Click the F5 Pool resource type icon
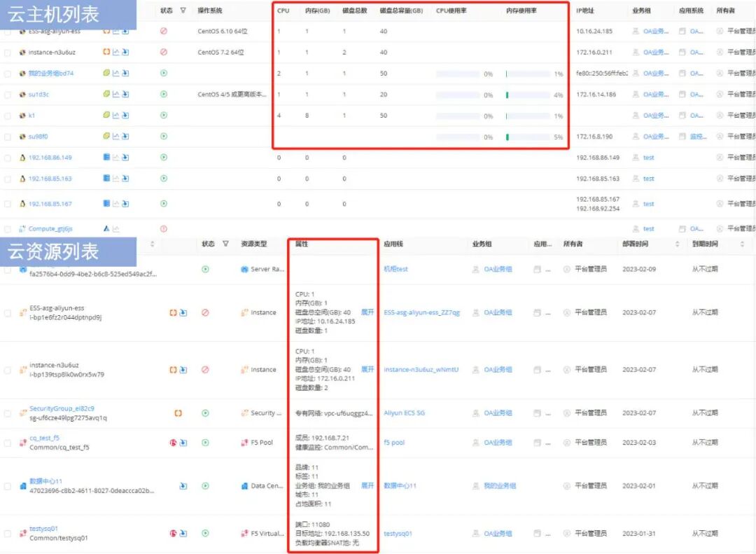This screenshot has width=756, height=554. click(x=244, y=443)
